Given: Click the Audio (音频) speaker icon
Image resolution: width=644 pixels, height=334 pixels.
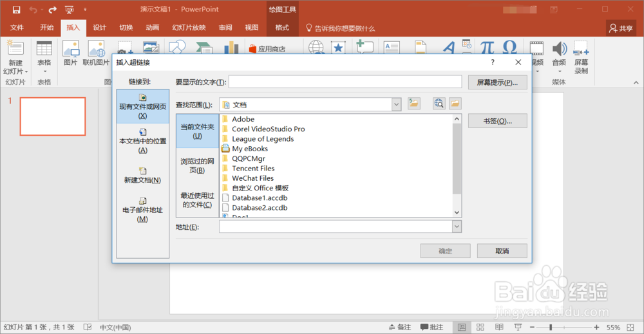Looking at the screenshot, I should (x=559, y=49).
